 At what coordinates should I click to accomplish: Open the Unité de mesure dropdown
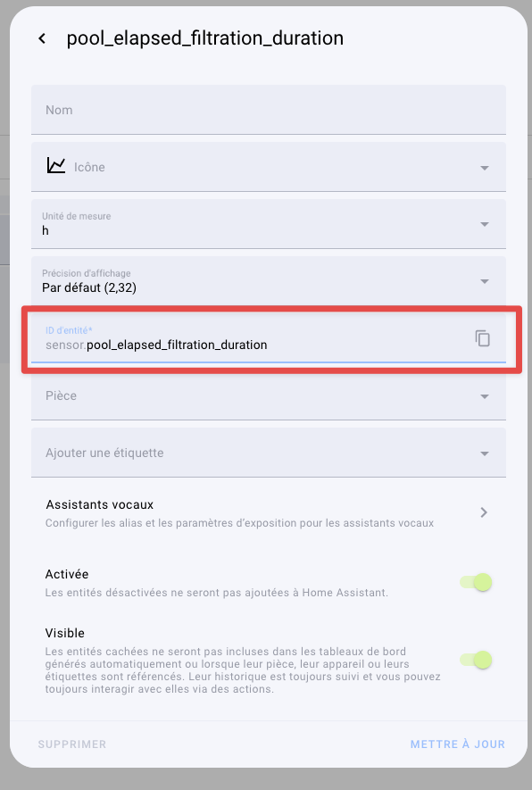[269, 224]
